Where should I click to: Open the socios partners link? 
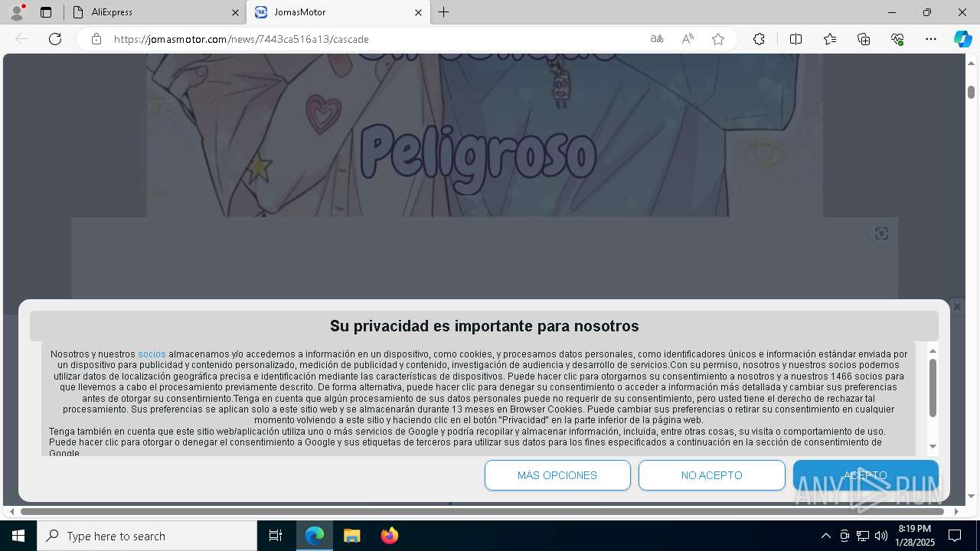click(152, 354)
